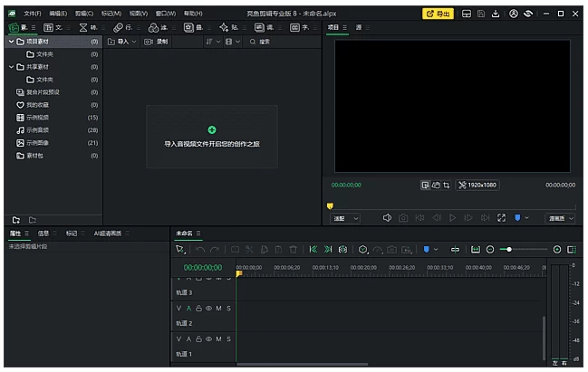
Task: Click the fit timeline to window icon
Action: point(476,250)
